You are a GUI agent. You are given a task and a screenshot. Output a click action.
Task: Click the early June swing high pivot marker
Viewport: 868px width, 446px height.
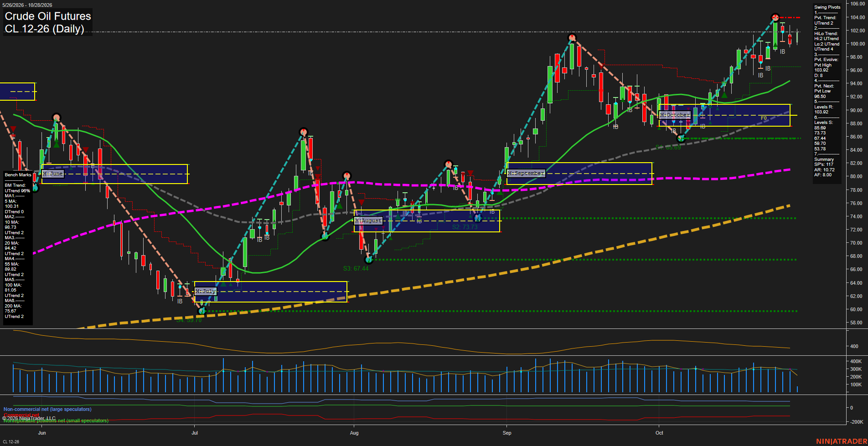(x=56, y=117)
